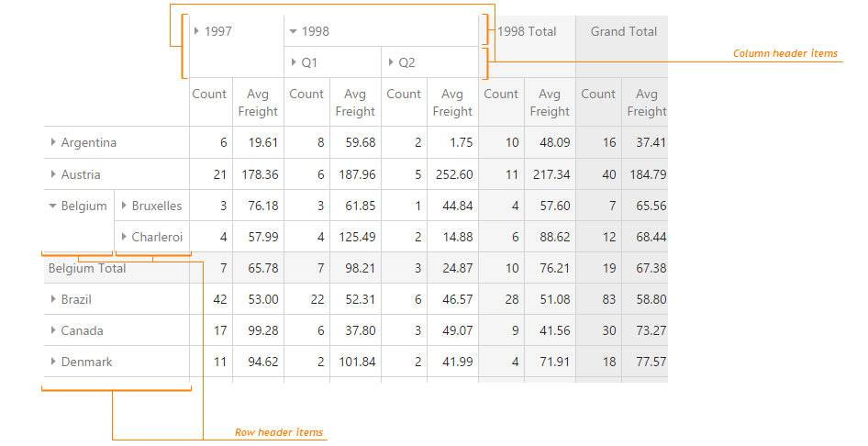The image size is (868, 446).
Task: Collapse the Belgium row
Action: (x=52, y=206)
